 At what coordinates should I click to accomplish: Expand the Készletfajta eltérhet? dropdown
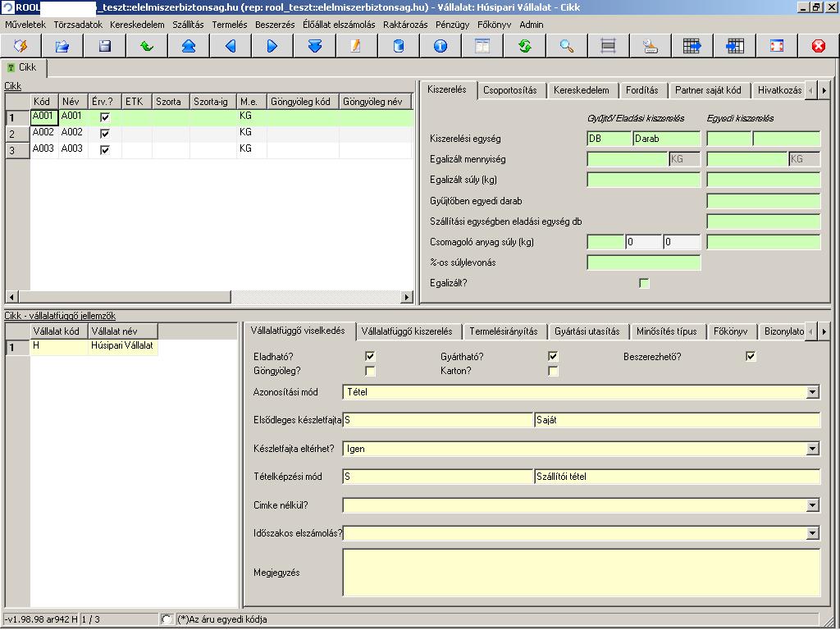pyautogui.click(x=813, y=449)
